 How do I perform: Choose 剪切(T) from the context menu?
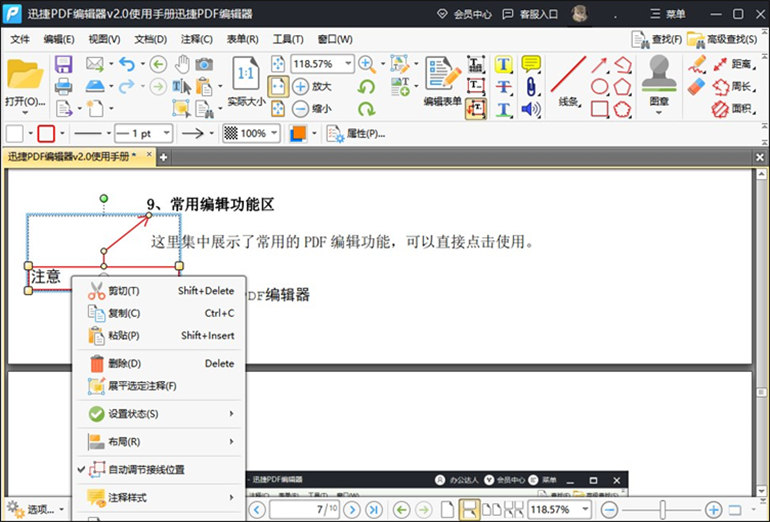pos(159,291)
